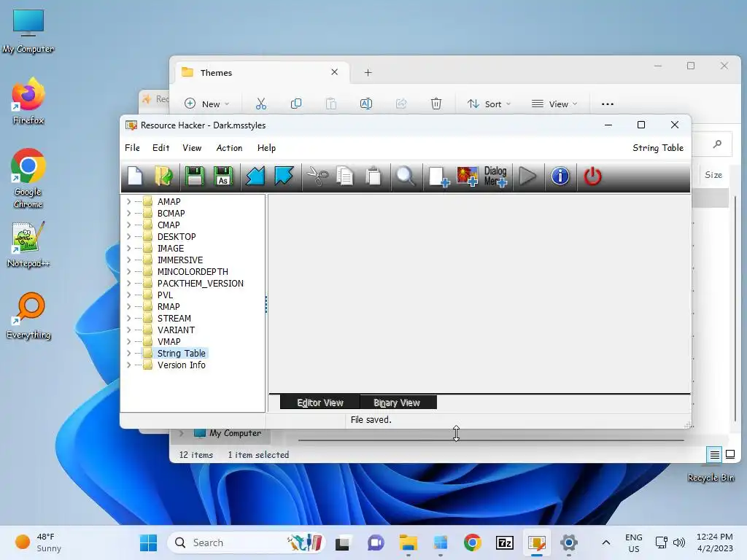
Task: Click the blank page with plus icon
Action: [438, 176]
